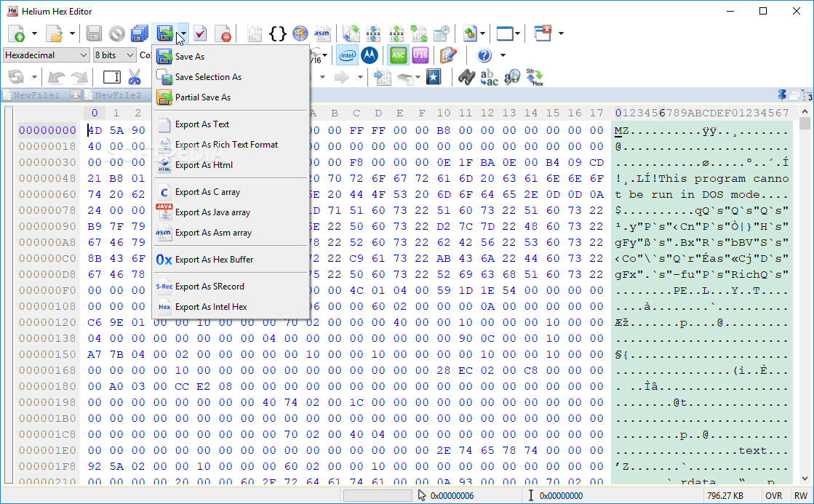The width and height of the screenshot is (814, 504).
Task: Toggle the ASC text encoding button
Action: tap(398, 55)
